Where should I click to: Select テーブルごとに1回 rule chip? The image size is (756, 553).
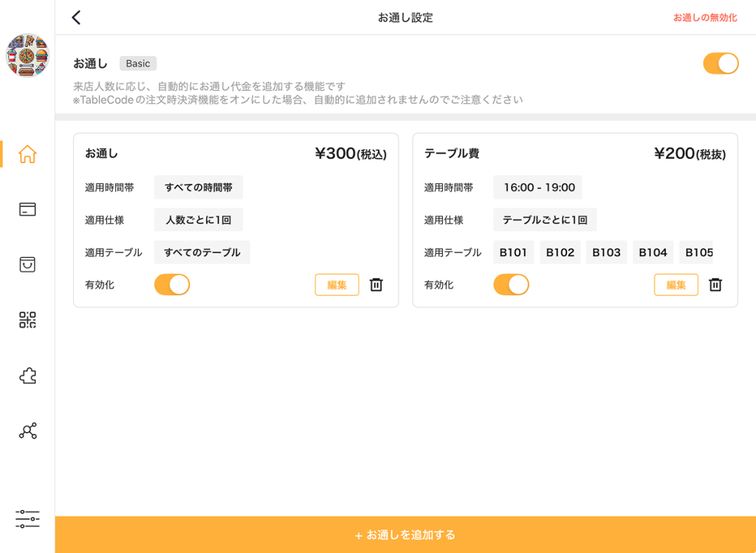click(x=545, y=220)
